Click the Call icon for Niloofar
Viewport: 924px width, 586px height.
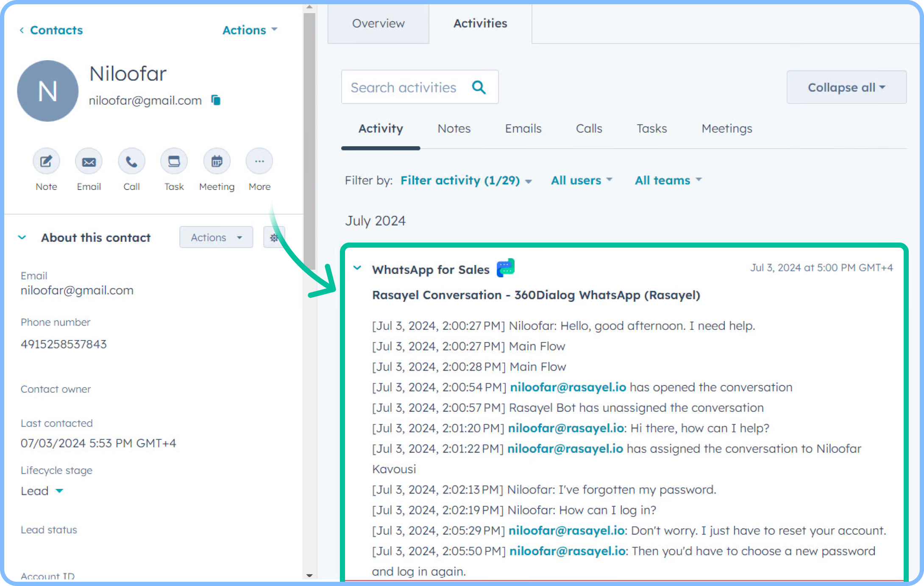[x=131, y=161]
